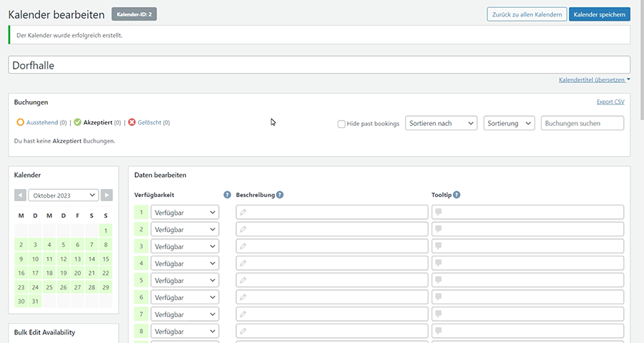Click help icon next to Tooltip
Viewport: 644px width, 343px height.
tap(457, 195)
